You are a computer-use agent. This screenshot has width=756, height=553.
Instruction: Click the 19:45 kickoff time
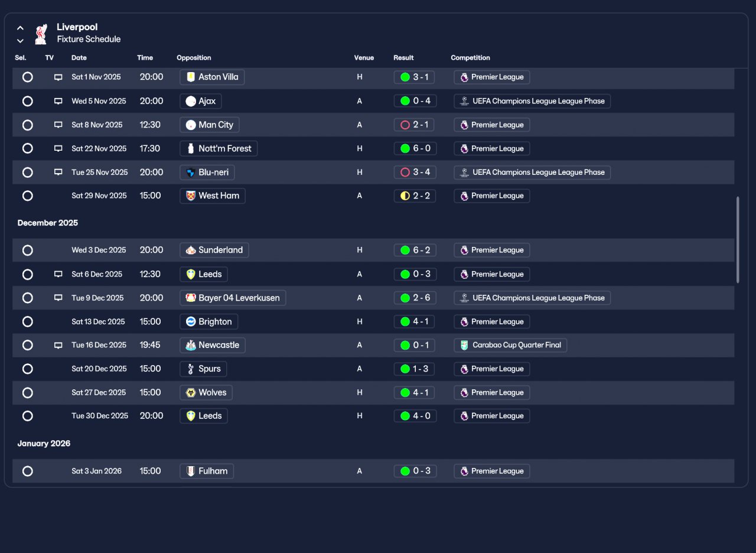click(150, 345)
